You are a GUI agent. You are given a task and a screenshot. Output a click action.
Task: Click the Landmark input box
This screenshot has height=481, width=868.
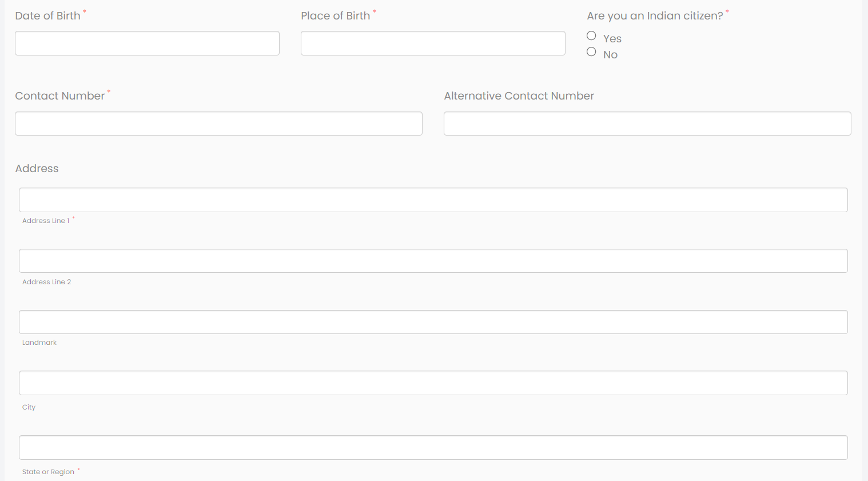point(433,322)
